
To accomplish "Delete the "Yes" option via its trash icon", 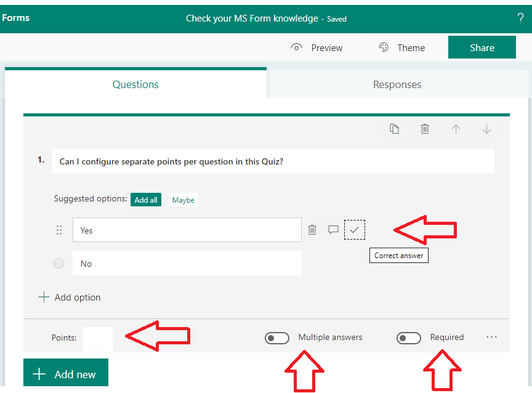I will (x=312, y=229).
